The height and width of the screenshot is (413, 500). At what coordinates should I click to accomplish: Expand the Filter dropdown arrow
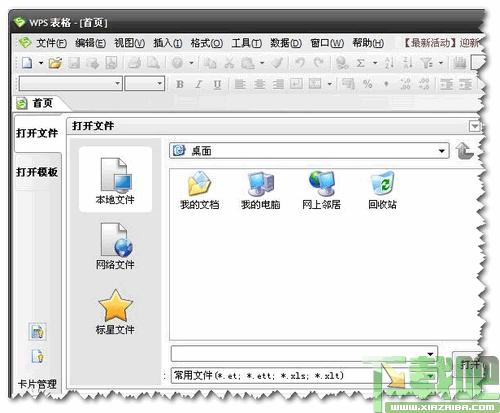coord(441,63)
